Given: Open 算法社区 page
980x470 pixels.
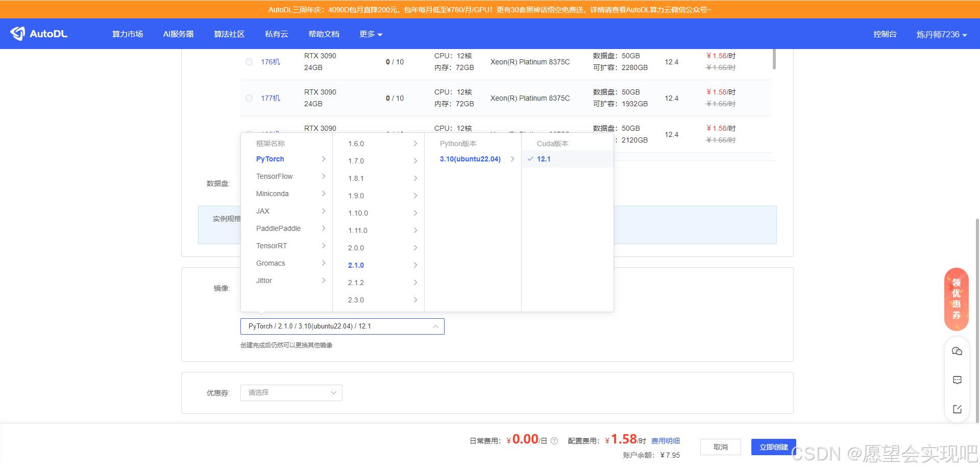Looking at the screenshot, I should tap(229, 34).
